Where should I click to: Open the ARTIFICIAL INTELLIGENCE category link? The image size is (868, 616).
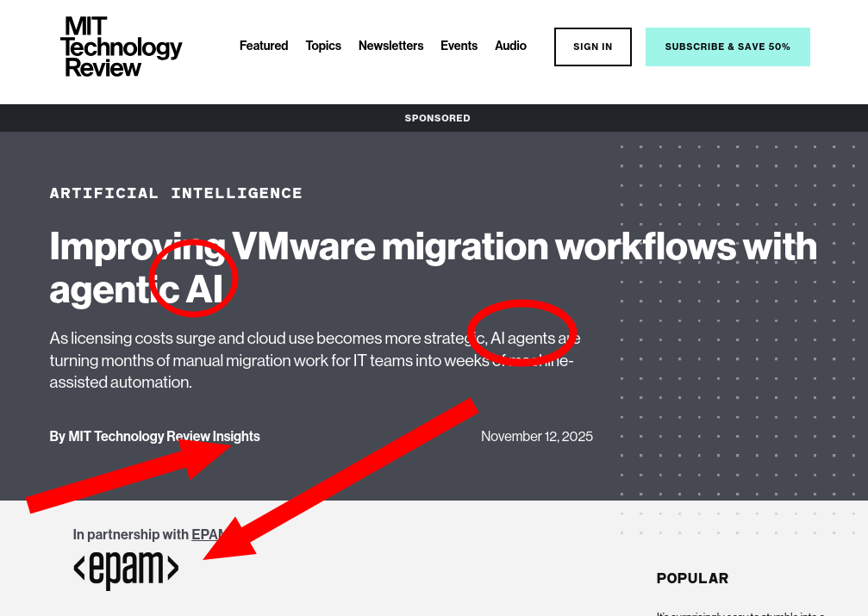coord(176,193)
